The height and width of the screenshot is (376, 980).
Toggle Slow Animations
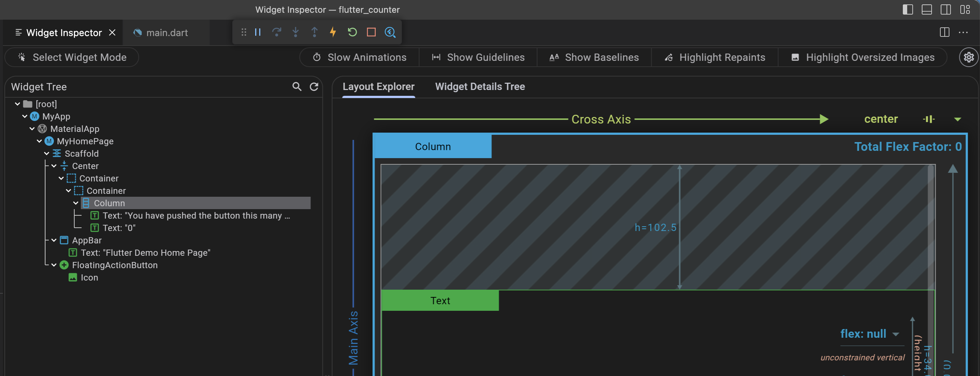point(359,57)
